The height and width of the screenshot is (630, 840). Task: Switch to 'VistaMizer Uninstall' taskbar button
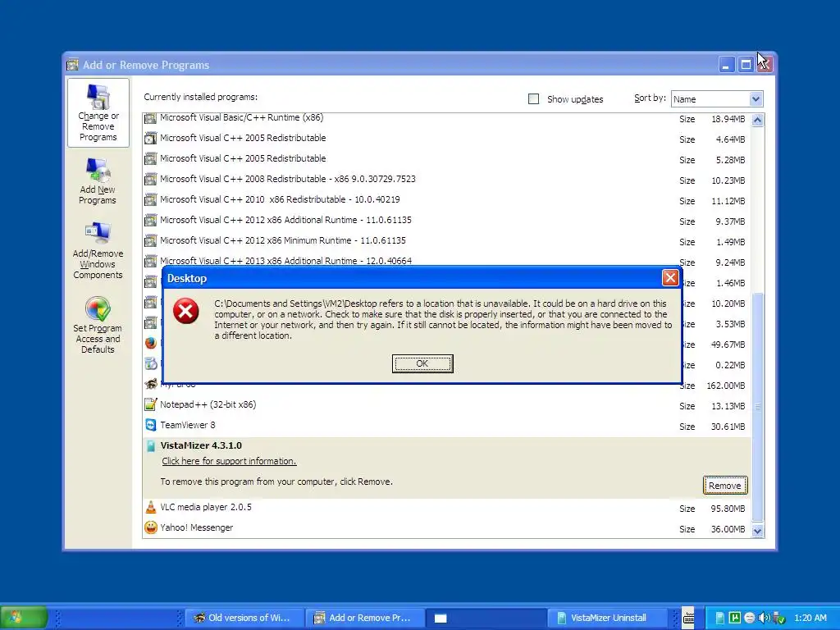607,618
